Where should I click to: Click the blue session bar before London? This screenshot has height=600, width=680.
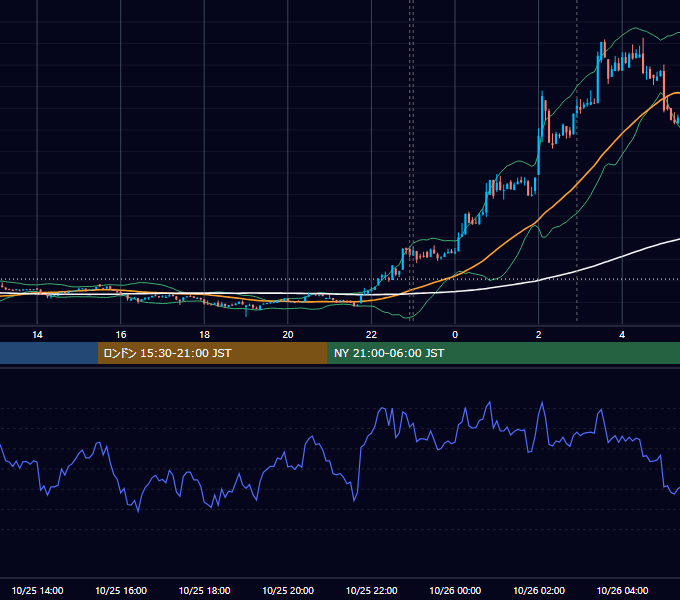pos(49,353)
